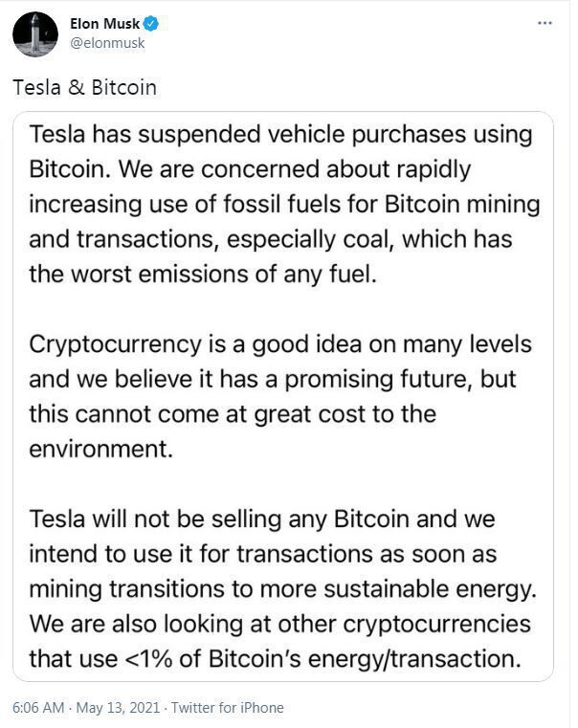Click the line "Tesla has suspended vehicle purchases using"
Viewport: 578px width, 728px height.
click(280, 135)
